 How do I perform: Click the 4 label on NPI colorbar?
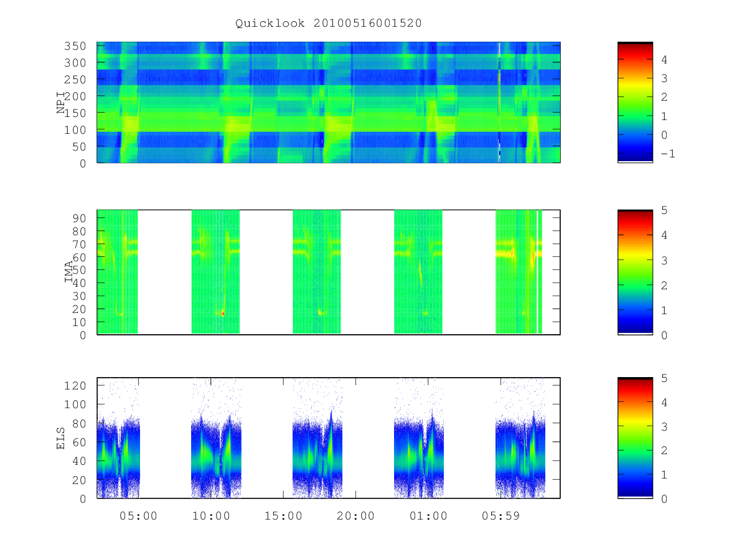point(664,60)
